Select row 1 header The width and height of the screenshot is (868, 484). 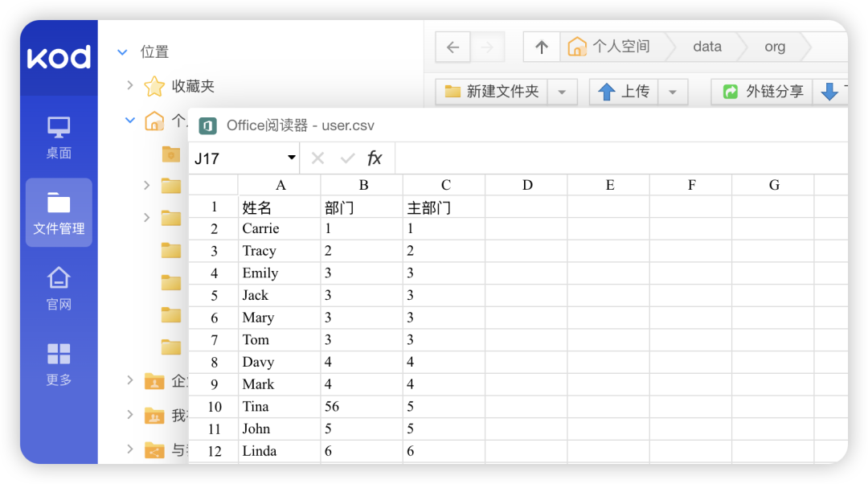[214, 207]
